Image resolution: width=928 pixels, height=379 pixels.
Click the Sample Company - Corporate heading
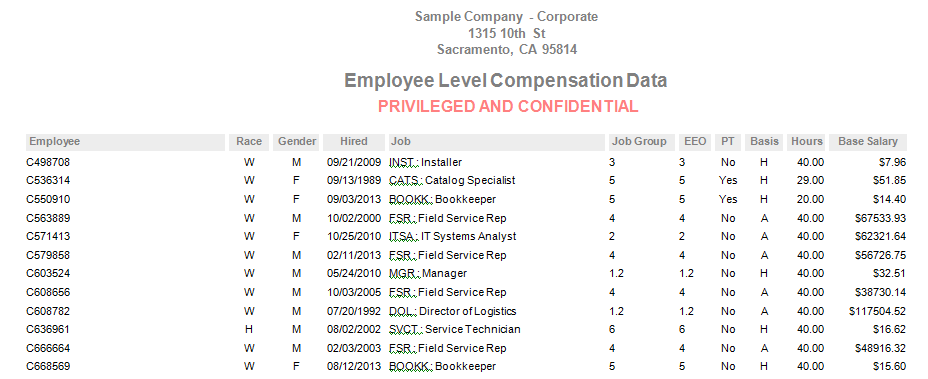507,17
